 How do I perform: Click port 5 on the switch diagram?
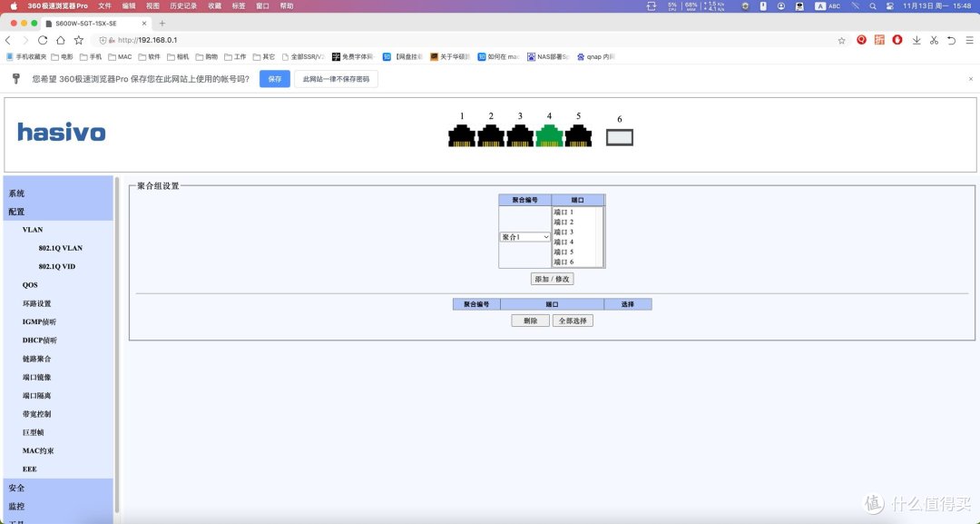pyautogui.click(x=578, y=135)
